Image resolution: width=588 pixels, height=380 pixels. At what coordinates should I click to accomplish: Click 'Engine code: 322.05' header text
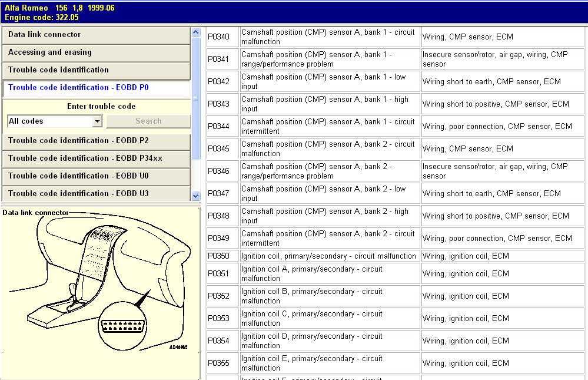[x=42, y=17]
